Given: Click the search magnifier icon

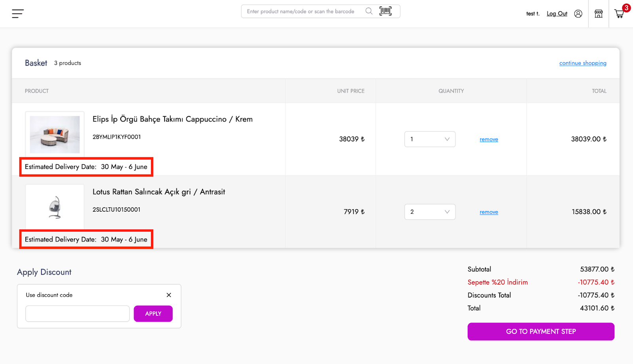Looking at the screenshot, I should [369, 11].
